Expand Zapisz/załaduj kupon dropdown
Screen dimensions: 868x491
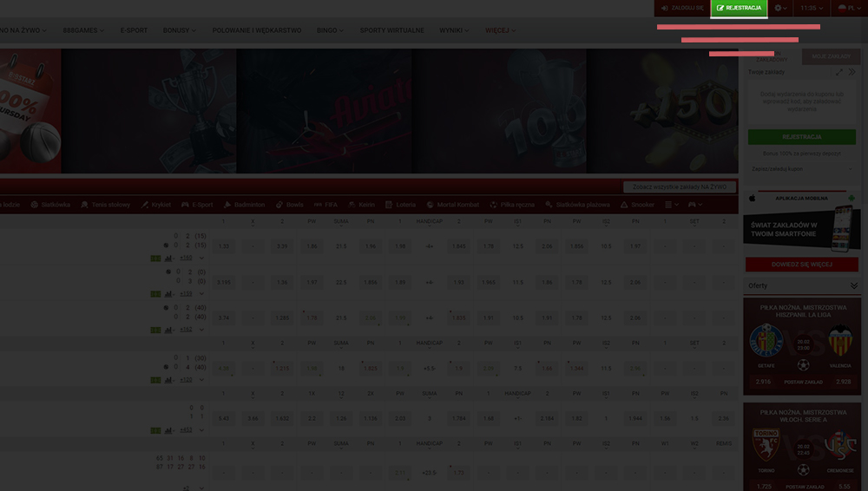[x=801, y=169]
